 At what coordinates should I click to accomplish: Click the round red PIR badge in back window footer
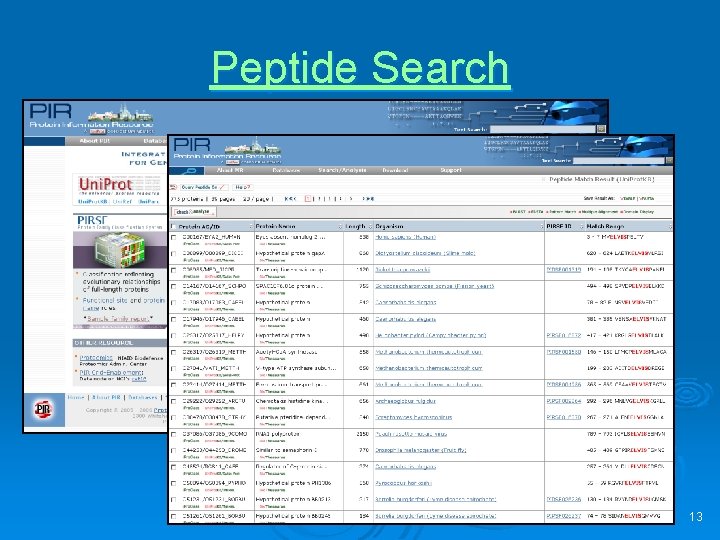point(43,409)
